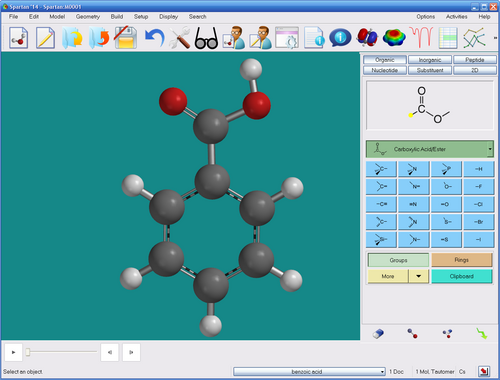Select the Break Bond tool icon
This screenshot has width=500, height=380.
[447, 333]
